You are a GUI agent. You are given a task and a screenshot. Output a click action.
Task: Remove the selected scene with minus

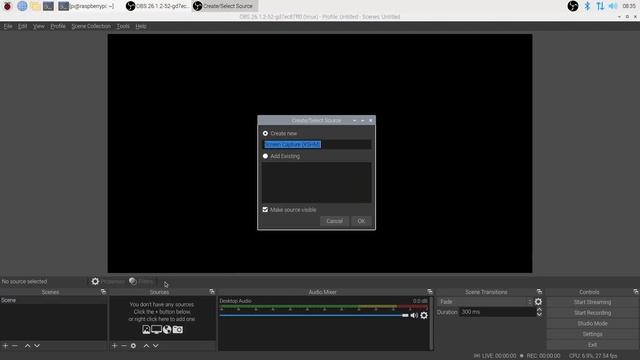[15, 346]
